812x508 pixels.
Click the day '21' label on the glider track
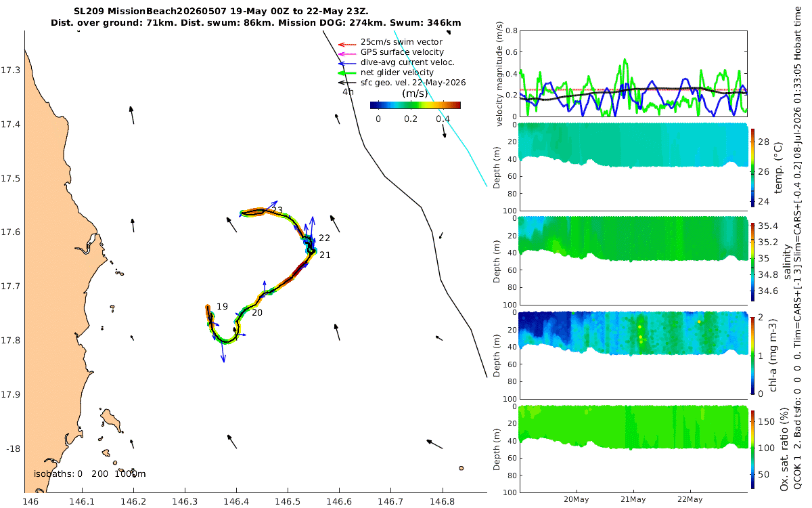coord(325,255)
